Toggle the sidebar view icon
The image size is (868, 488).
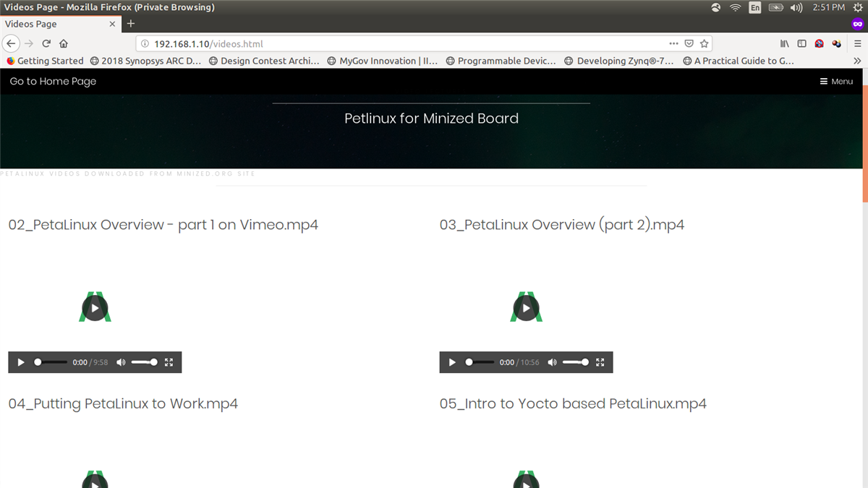click(801, 43)
